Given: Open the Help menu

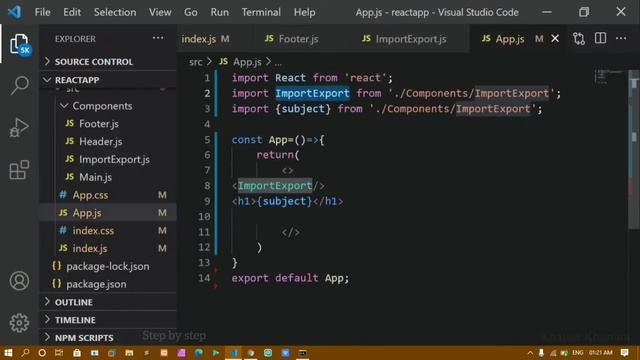Looking at the screenshot, I should point(304,12).
